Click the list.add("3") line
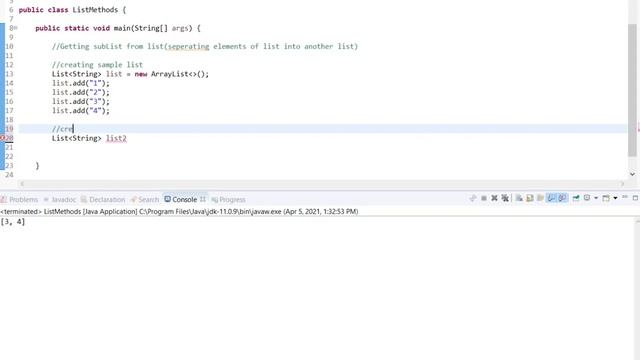This screenshot has width=640, height=360. coord(81,102)
